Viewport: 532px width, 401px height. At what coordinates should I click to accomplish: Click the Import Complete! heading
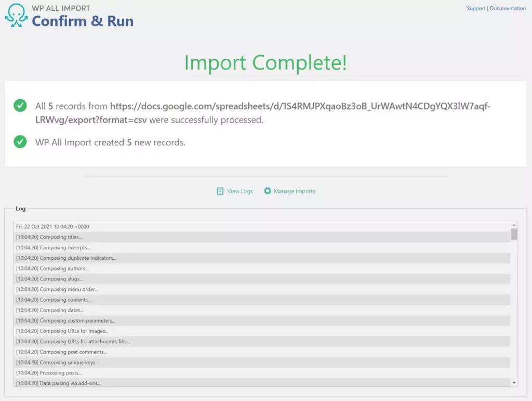pyautogui.click(x=265, y=63)
